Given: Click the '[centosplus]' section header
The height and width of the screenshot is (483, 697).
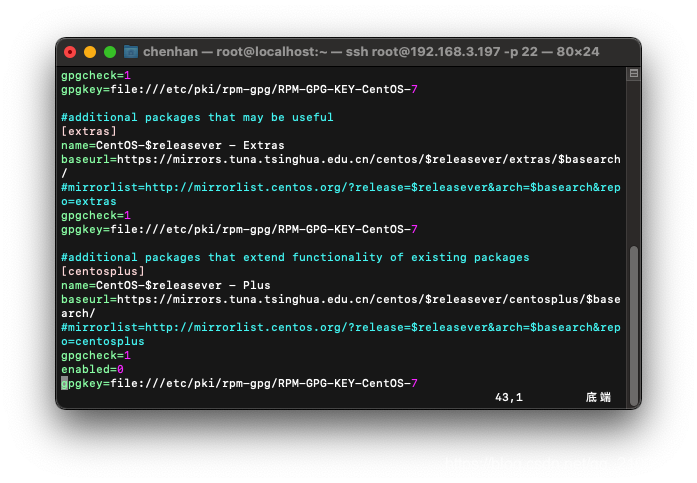Looking at the screenshot, I should pyautogui.click(x=103, y=271).
